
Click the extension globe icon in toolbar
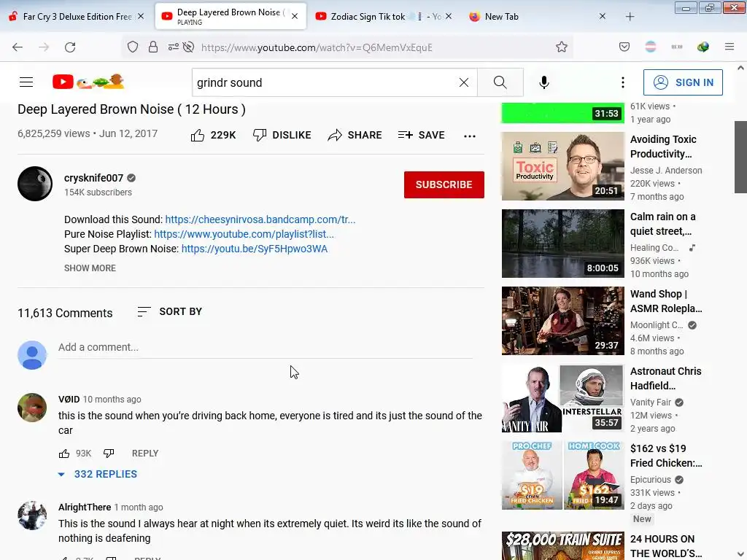click(703, 47)
